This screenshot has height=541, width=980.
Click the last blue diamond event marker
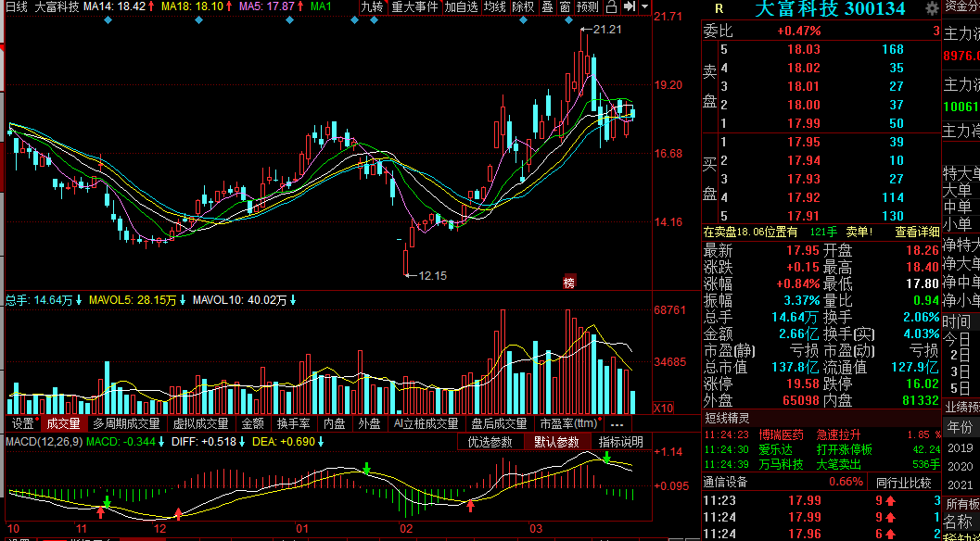(568, 20)
